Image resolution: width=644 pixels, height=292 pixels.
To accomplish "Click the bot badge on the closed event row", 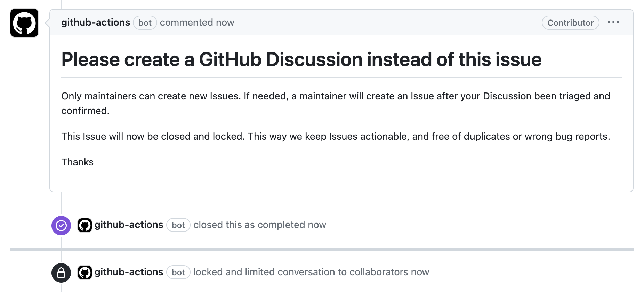I will click(x=178, y=225).
